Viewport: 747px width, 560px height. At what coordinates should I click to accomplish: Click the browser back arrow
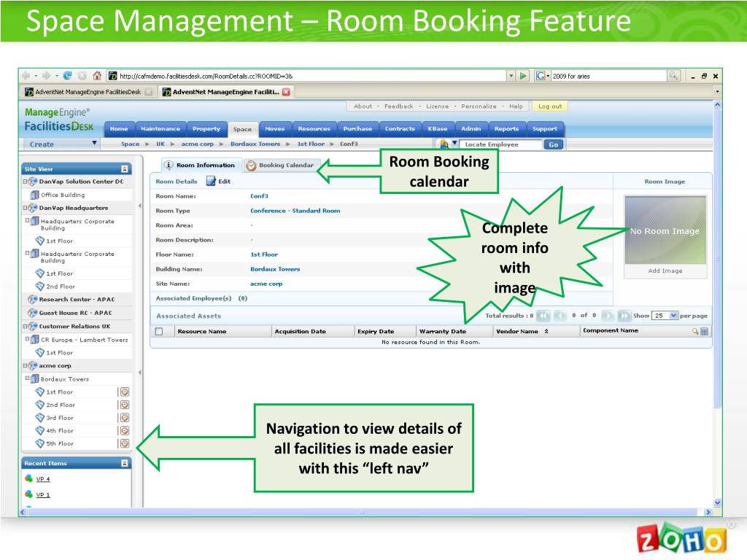(26, 76)
